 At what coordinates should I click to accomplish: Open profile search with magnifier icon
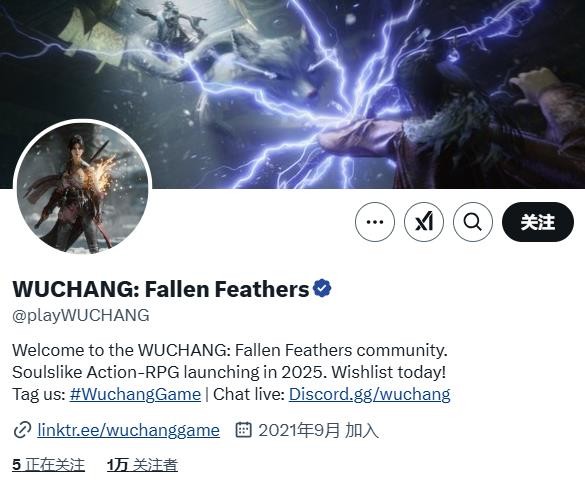click(473, 222)
